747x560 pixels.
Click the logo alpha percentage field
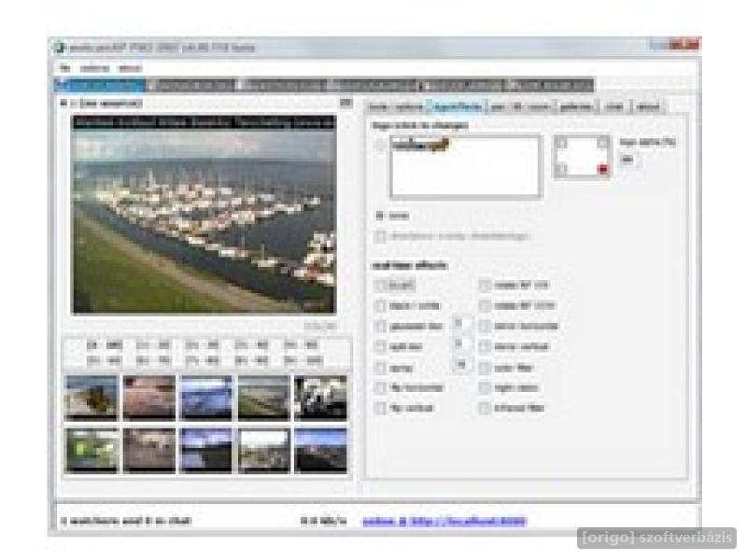(x=628, y=160)
